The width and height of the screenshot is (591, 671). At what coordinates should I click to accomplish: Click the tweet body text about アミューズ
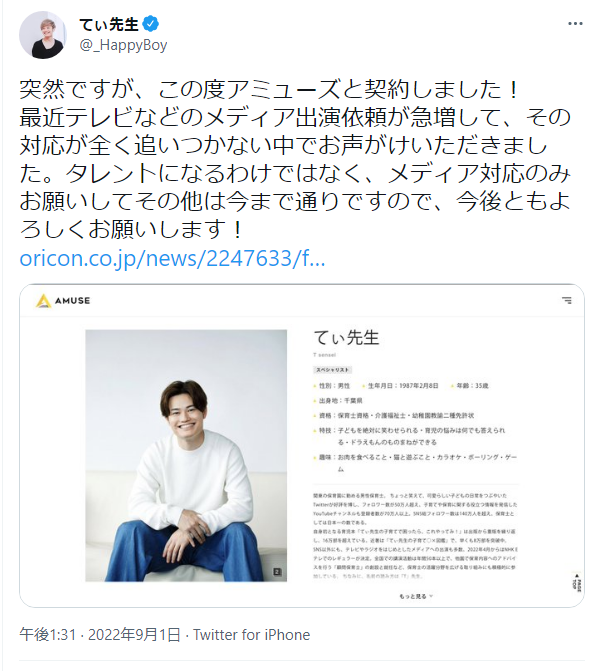pyautogui.click(x=295, y=159)
